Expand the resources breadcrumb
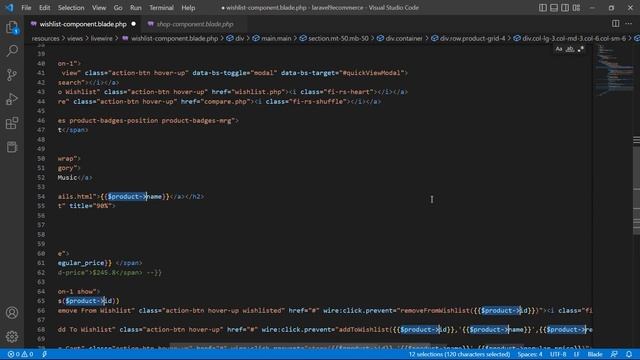The image size is (640, 360). (45, 38)
